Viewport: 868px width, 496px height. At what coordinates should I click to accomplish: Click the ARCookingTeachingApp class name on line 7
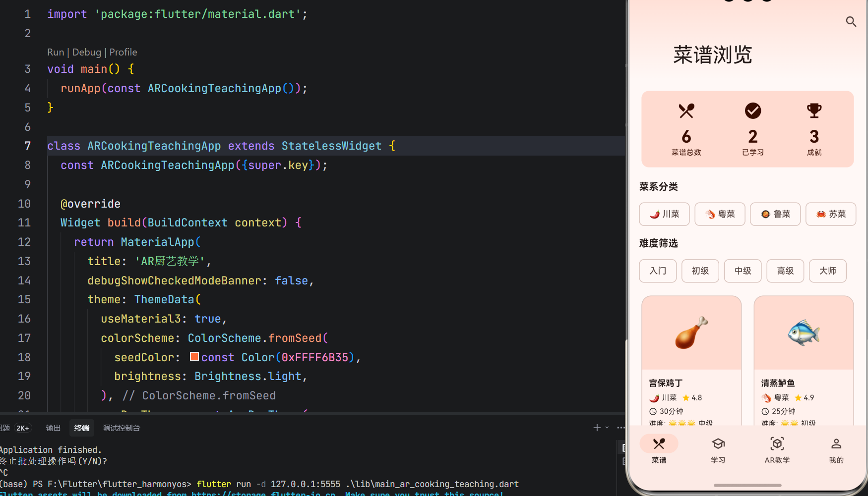(x=154, y=146)
